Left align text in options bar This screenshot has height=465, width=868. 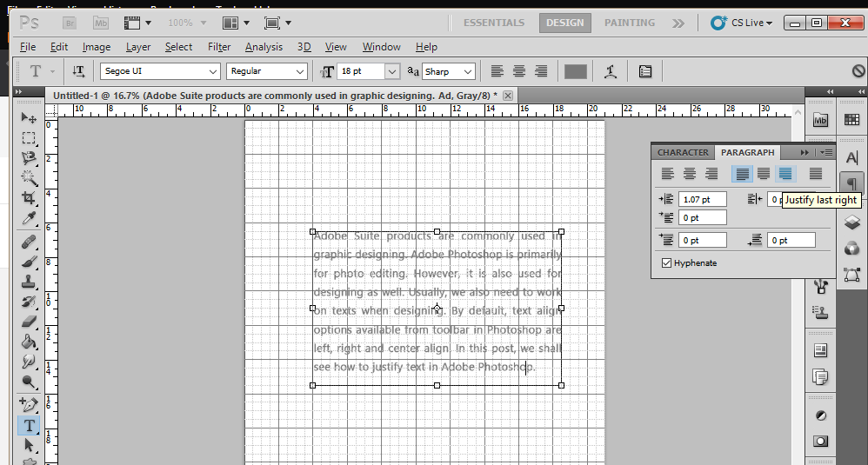(x=497, y=71)
